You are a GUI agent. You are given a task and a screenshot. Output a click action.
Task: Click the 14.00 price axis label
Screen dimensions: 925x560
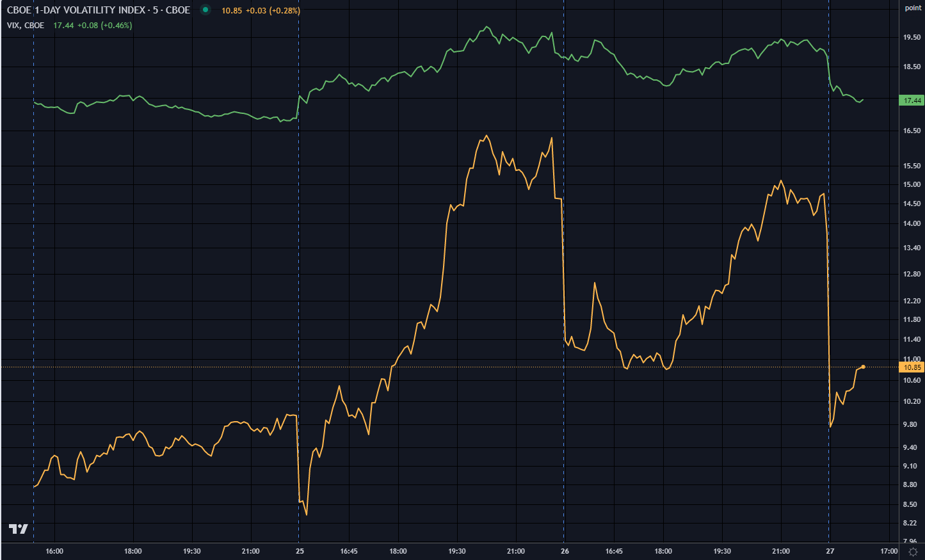pos(912,223)
